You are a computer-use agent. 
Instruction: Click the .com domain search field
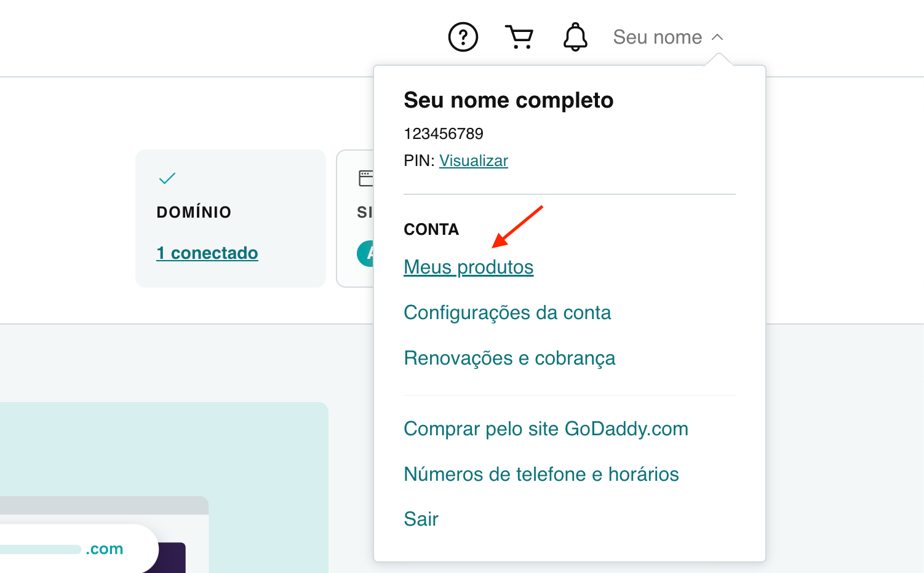pyautogui.click(x=79, y=548)
